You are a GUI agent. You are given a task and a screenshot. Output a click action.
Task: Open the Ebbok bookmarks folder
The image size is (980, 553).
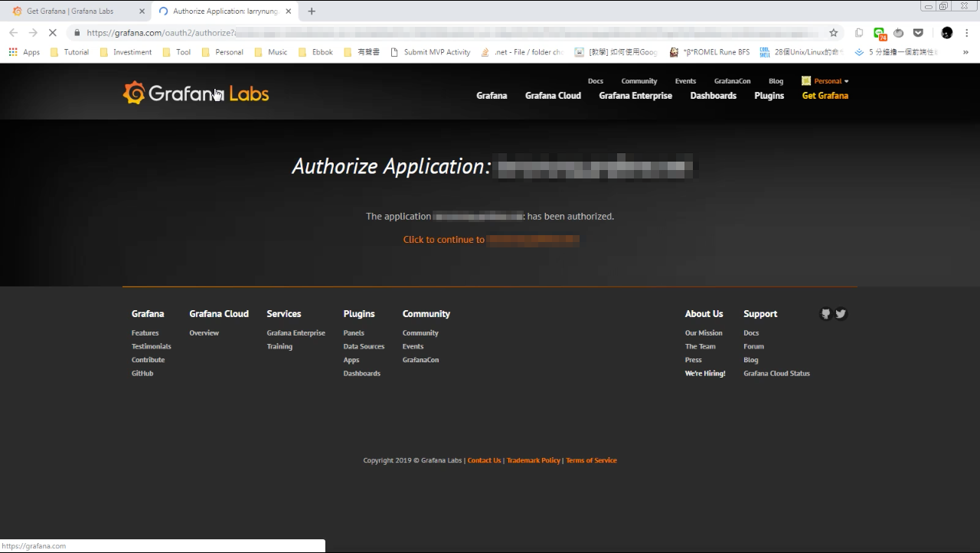[x=316, y=52]
